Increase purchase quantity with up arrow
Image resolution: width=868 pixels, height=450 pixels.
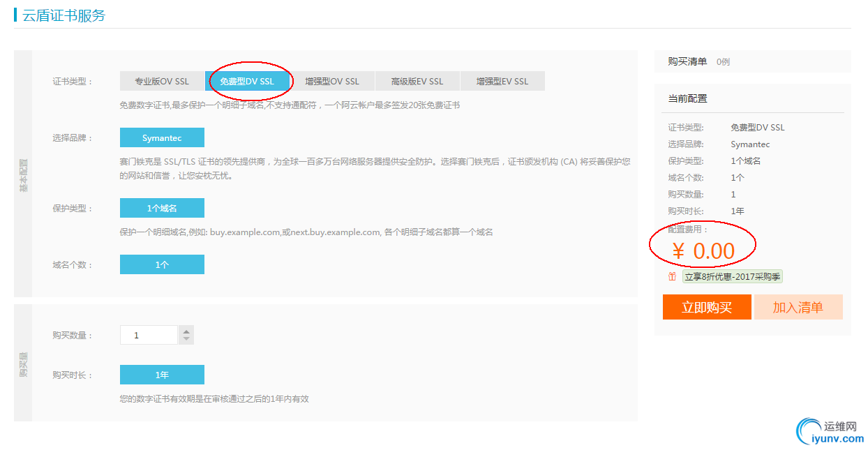186,331
